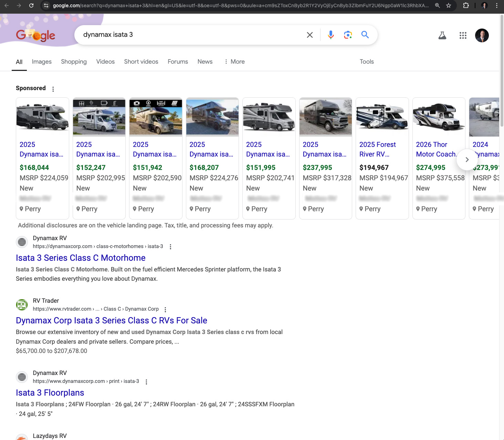Select the All results tab
This screenshot has height=440, width=504.
coord(19,62)
